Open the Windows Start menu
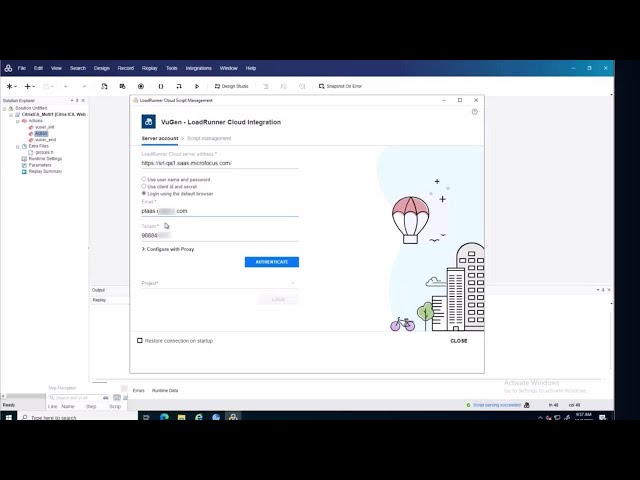Viewport: 640px width, 480px height. 9,417
